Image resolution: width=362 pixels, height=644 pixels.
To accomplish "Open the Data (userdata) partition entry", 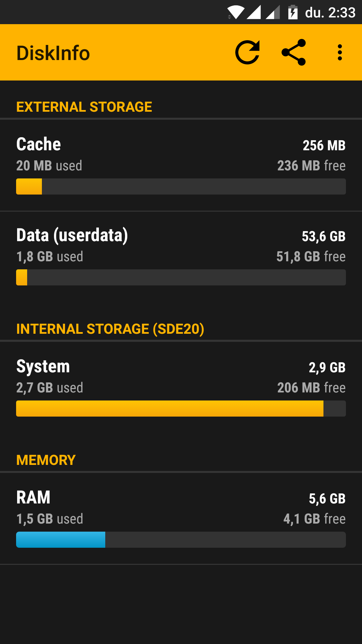I will point(181,245).
